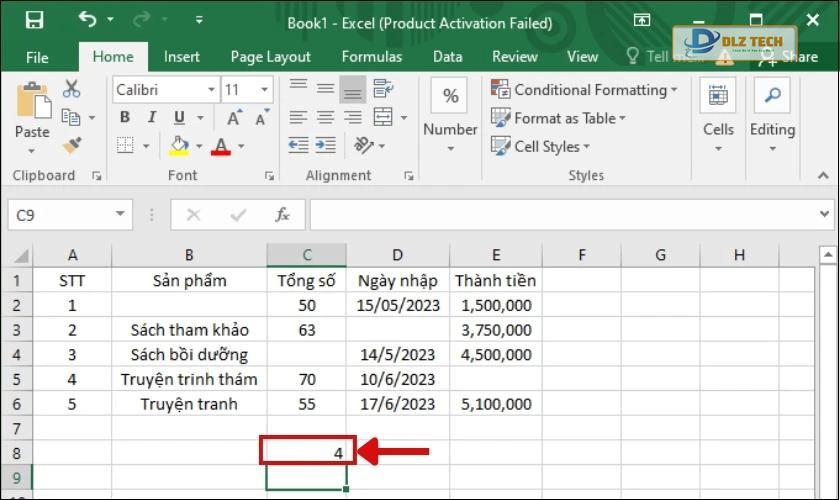Toggle Align Right
The width and height of the screenshot is (840, 500).
coord(352,117)
